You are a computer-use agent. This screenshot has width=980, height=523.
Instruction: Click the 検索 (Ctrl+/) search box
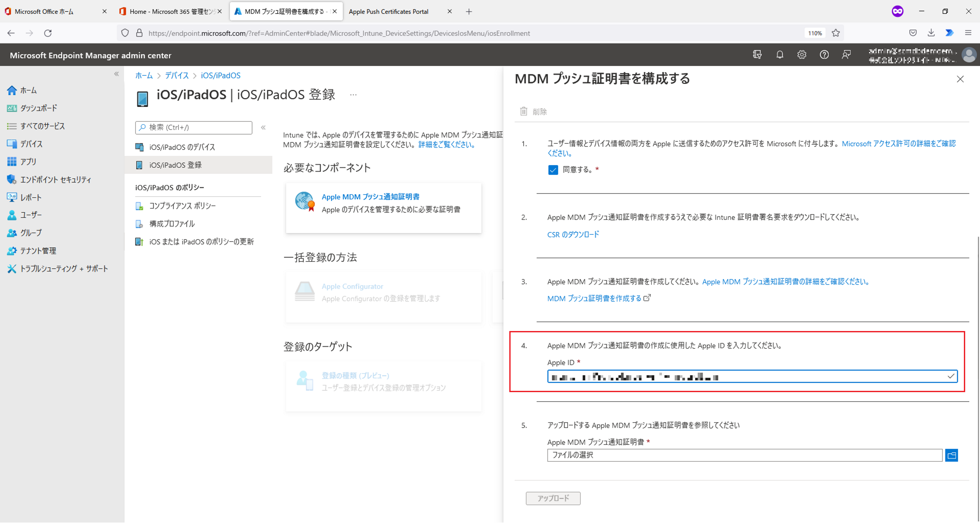[194, 127]
